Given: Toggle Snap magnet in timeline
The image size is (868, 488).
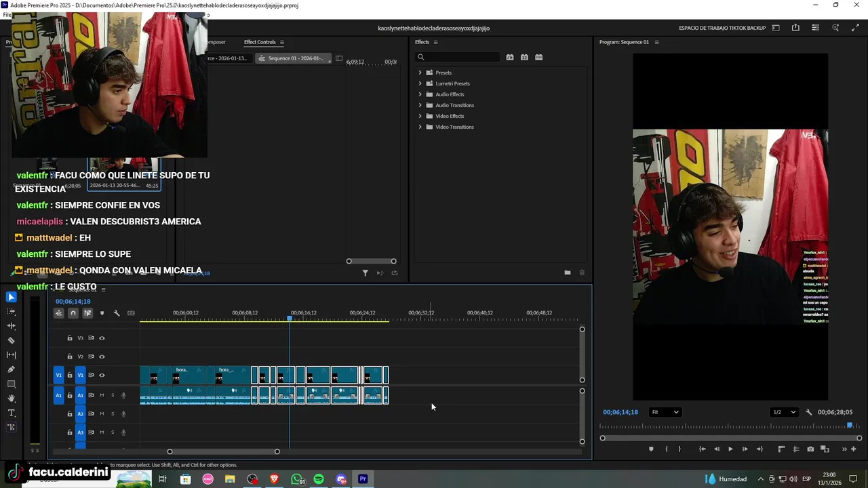Looking at the screenshot, I should point(73,313).
